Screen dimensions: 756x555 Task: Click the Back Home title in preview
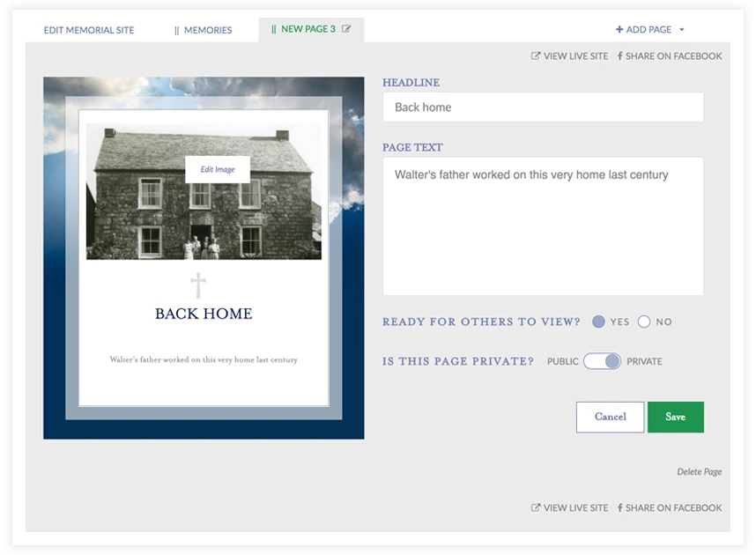point(204,314)
